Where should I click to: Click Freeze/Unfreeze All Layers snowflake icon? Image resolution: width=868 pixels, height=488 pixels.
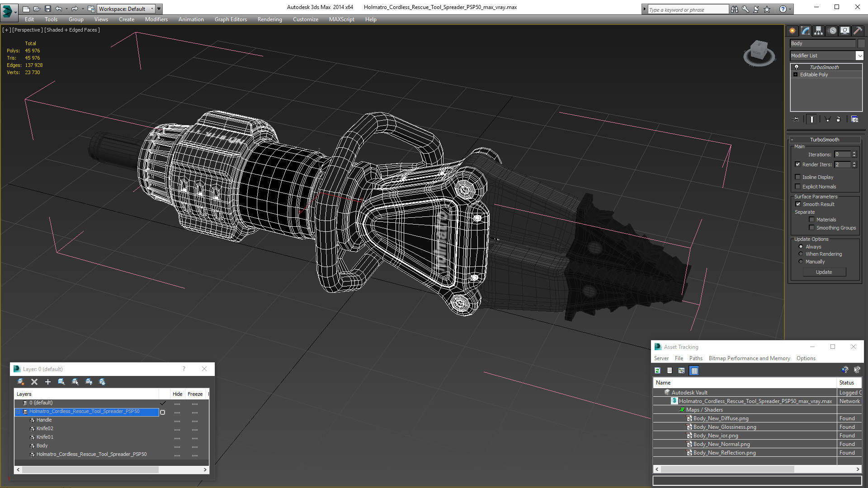coord(102,382)
